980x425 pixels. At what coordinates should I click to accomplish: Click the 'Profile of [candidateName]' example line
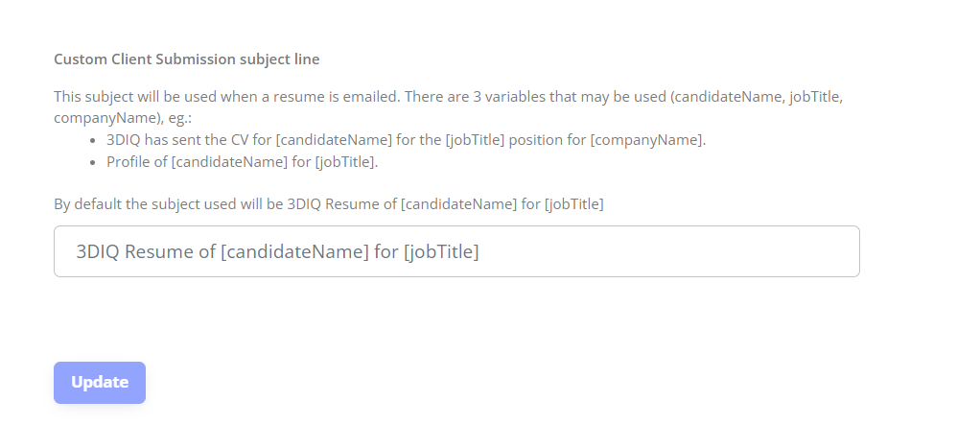click(243, 162)
